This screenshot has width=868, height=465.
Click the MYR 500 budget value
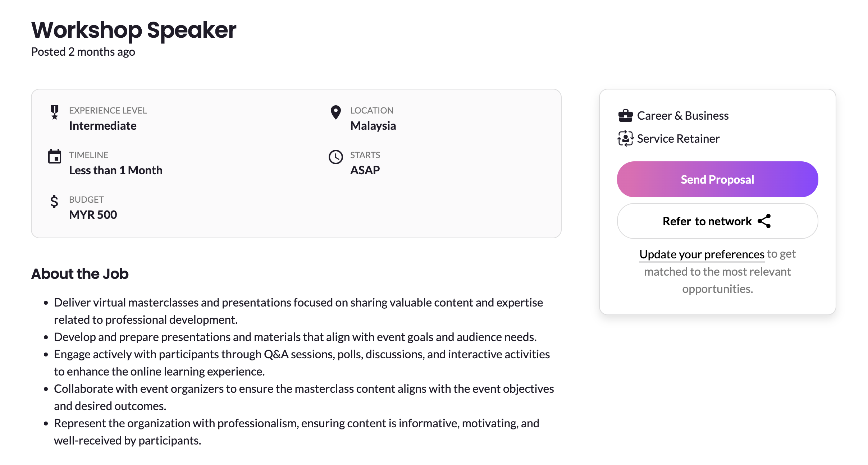point(93,215)
